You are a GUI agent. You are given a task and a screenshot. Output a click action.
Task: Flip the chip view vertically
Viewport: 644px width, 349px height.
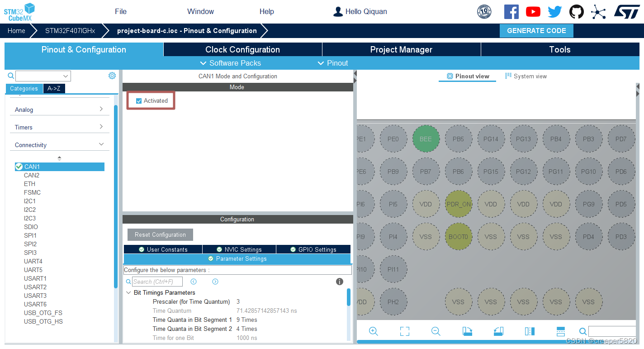point(561,331)
